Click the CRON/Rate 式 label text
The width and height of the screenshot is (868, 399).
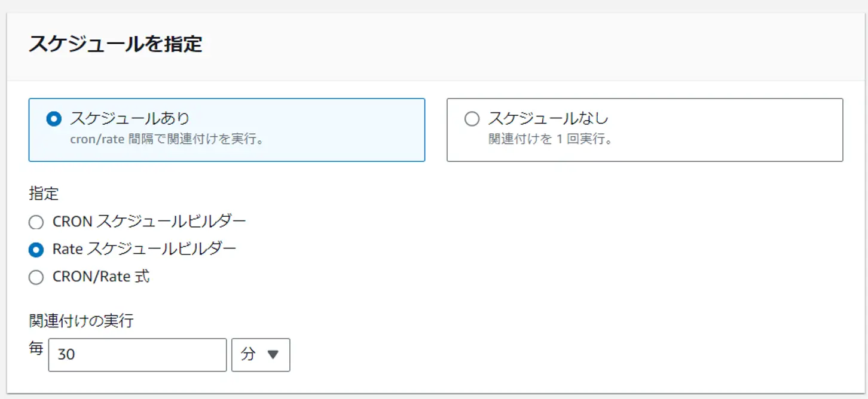tap(101, 277)
